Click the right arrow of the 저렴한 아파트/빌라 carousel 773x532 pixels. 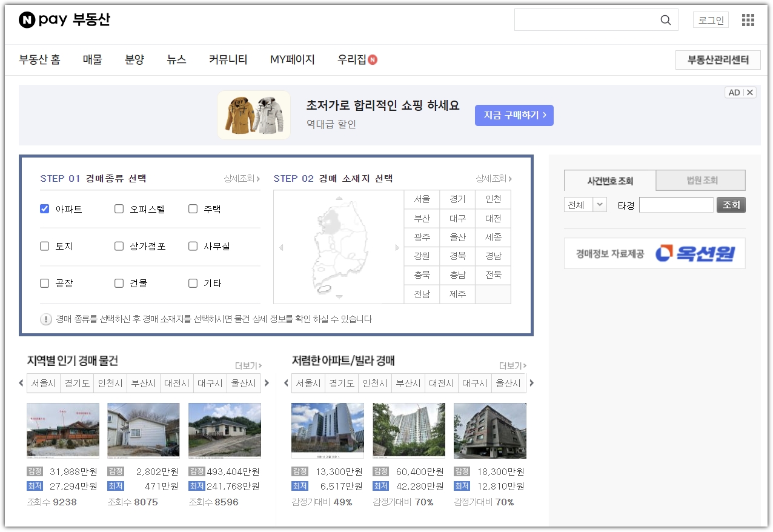pos(532,382)
